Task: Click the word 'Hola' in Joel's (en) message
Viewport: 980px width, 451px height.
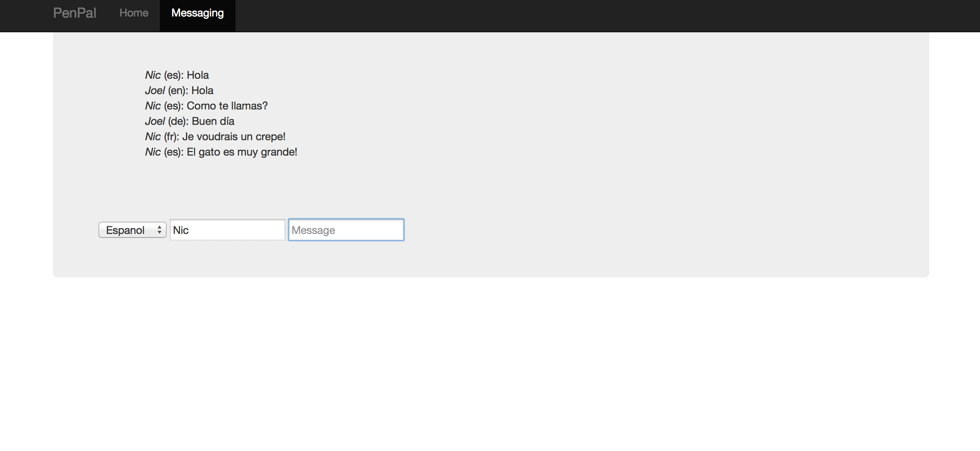Action: [x=203, y=91]
